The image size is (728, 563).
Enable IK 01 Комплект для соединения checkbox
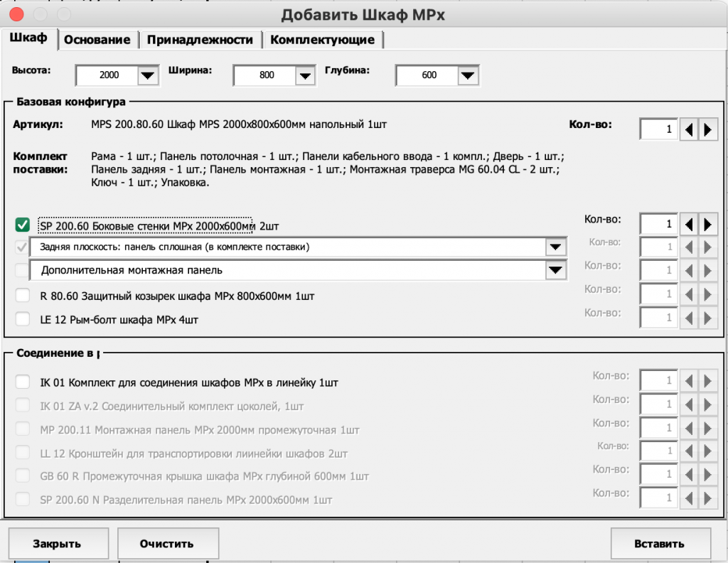click(22, 382)
